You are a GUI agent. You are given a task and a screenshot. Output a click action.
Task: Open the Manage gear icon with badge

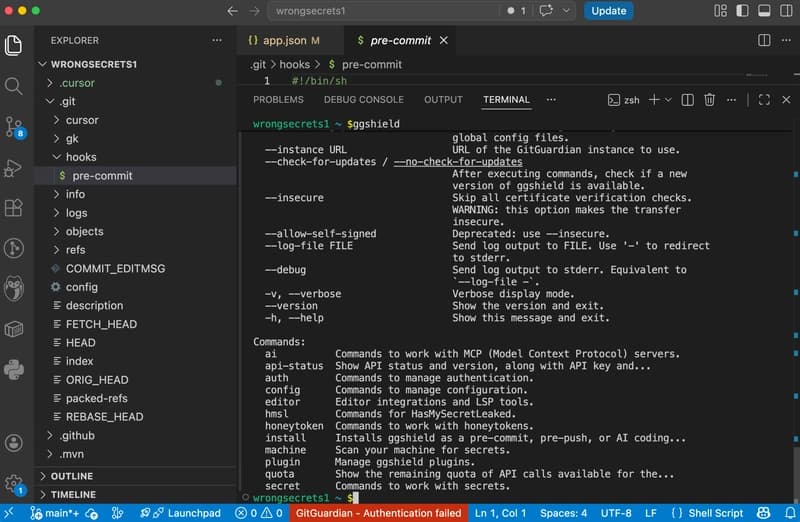[14, 484]
